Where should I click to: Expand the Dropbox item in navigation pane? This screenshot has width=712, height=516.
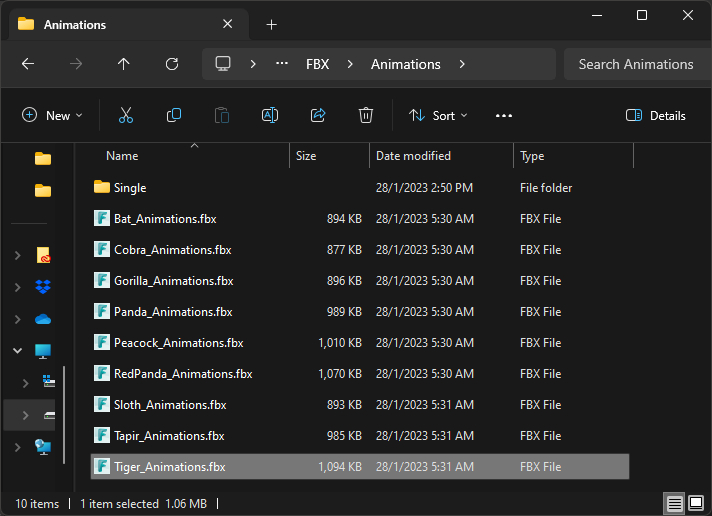pyautogui.click(x=18, y=288)
